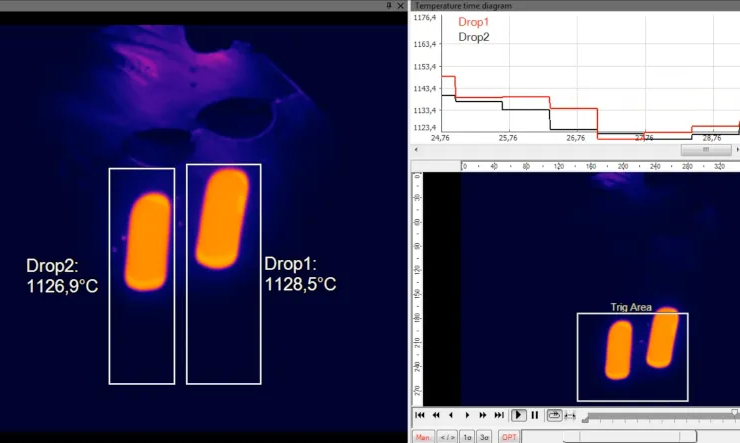Pause the thermal video playback
This screenshot has width=740, height=443.
535,415
